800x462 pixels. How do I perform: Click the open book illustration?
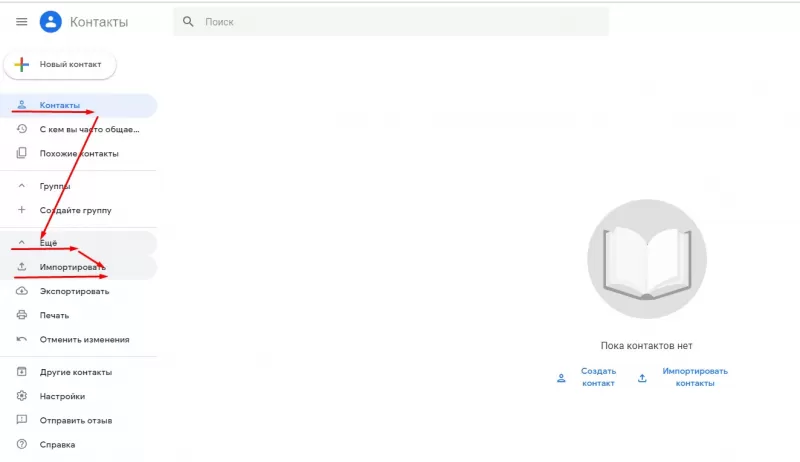647,259
